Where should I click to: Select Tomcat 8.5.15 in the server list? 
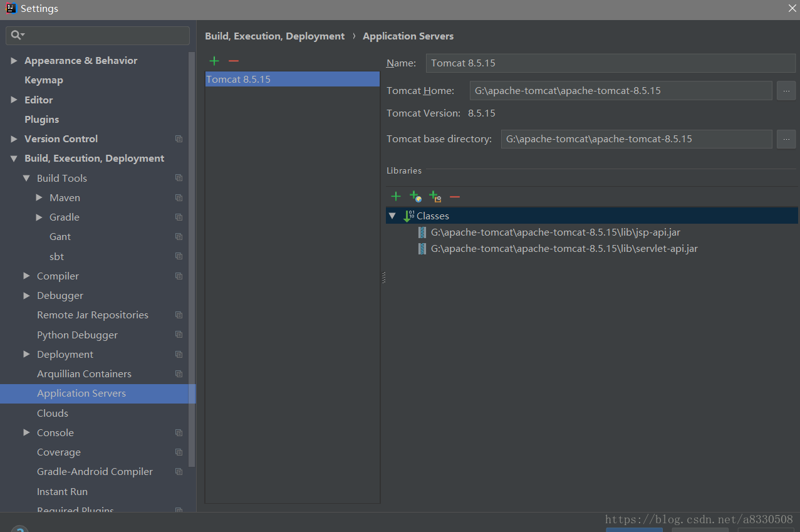click(x=292, y=79)
